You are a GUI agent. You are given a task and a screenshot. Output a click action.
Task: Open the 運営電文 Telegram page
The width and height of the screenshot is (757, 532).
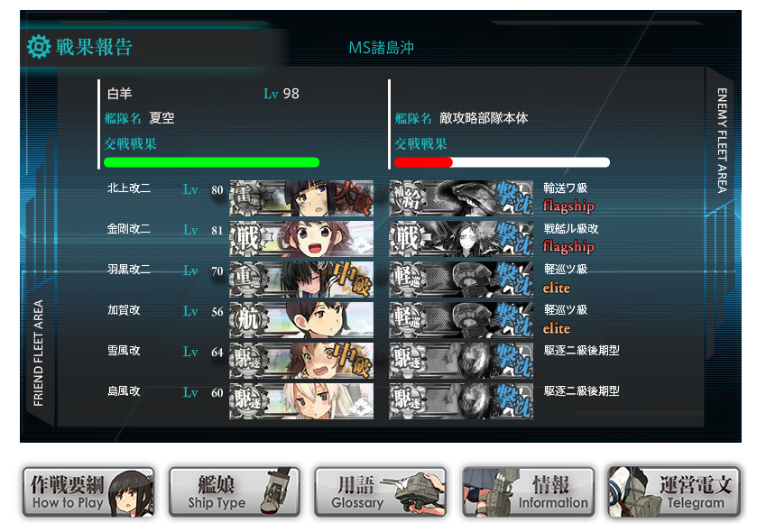click(x=675, y=491)
